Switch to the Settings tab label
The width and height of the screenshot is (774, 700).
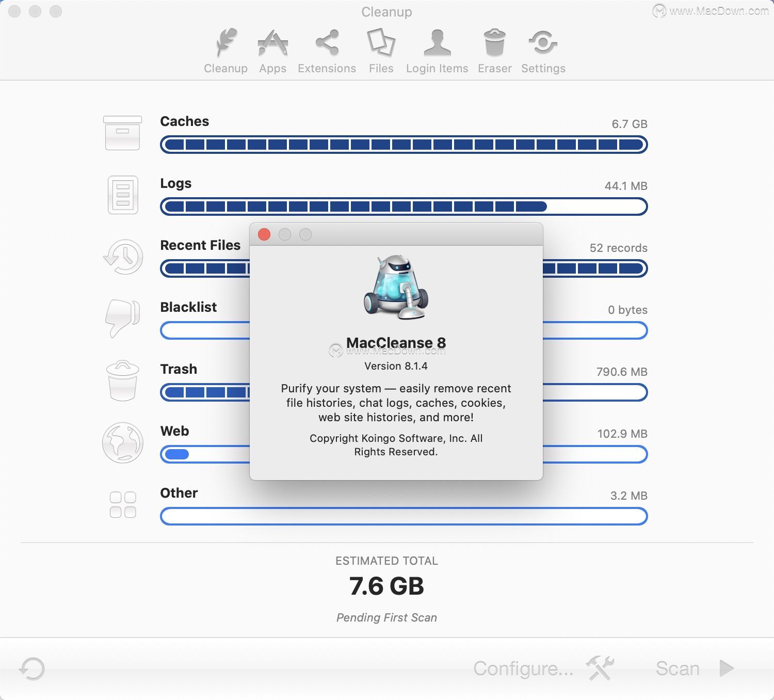[x=543, y=69]
